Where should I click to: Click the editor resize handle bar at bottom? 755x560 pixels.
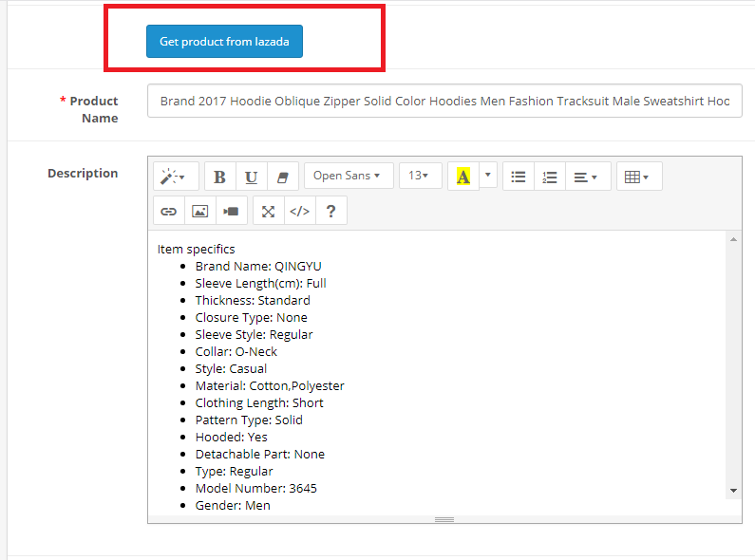click(x=444, y=519)
